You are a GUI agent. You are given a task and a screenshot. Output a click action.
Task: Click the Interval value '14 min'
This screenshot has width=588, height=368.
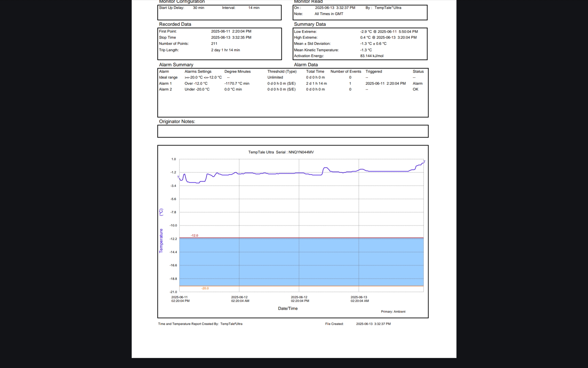(x=254, y=8)
